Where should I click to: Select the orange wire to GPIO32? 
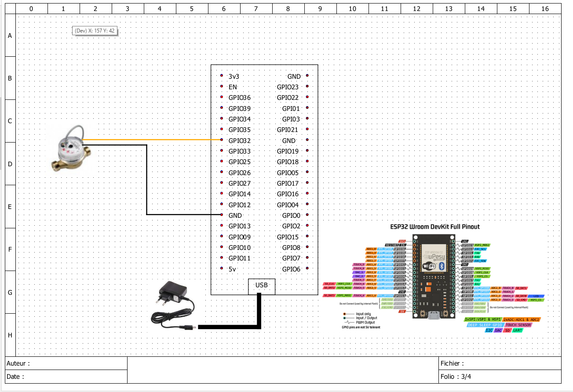click(x=152, y=140)
